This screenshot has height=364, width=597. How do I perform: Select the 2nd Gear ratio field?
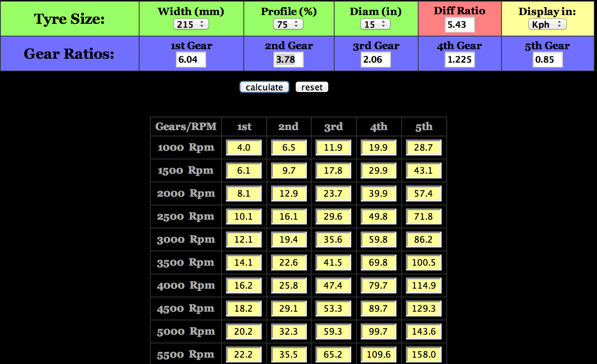pyautogui.click(x=289, y=59)
